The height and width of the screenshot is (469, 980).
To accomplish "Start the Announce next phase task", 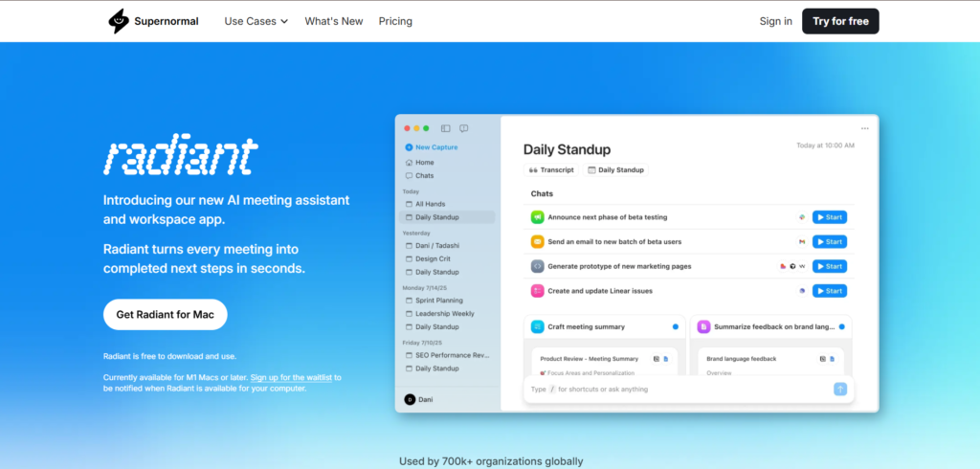I will click(x=830, y=217).
